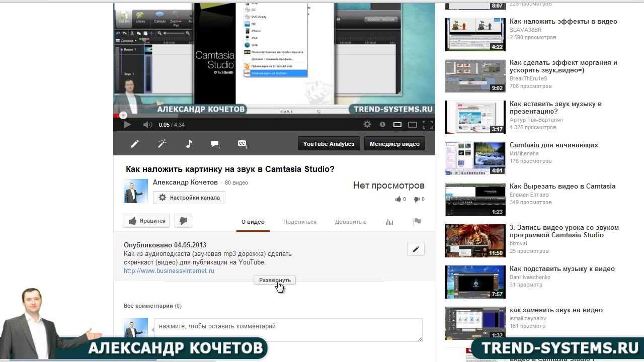Image resolution: width=644 pixels, height=362 pixels.
Task: Open Как Вырезать видео в Camtasia
Action: click(562, 187)
